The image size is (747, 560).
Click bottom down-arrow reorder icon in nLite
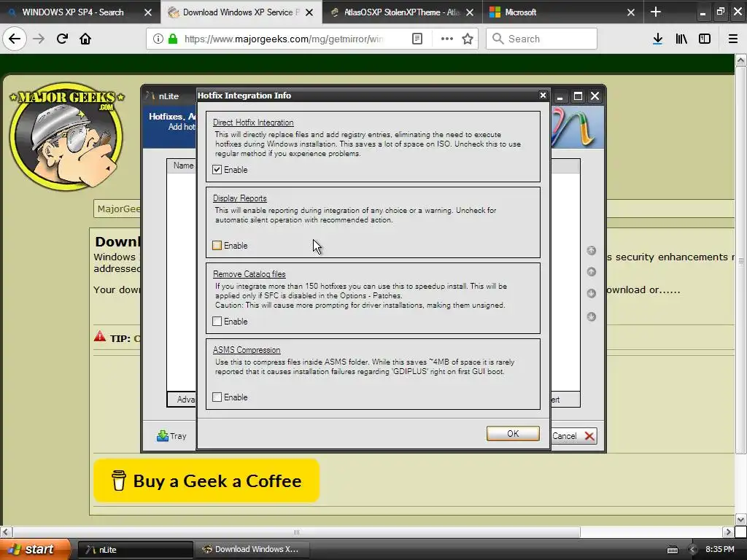[591, 316]
